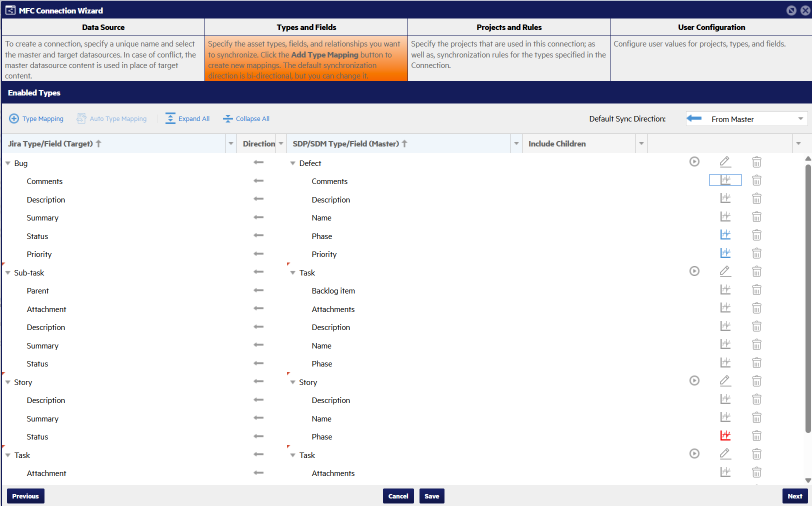The width and height of the screenshot is (812, 506).
Task: Delete the Bug to Defect type mapping
Action: [756, 162]
